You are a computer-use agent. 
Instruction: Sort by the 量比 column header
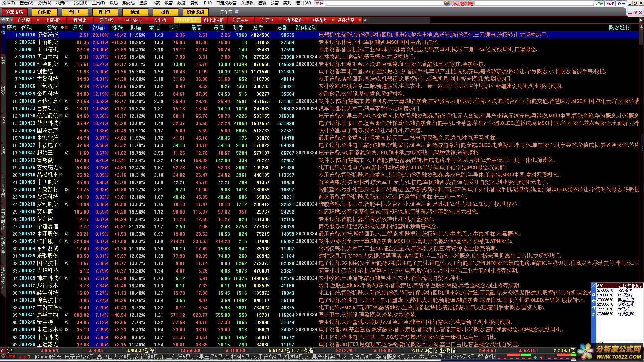pyautogui.click(x=154, y=28)
